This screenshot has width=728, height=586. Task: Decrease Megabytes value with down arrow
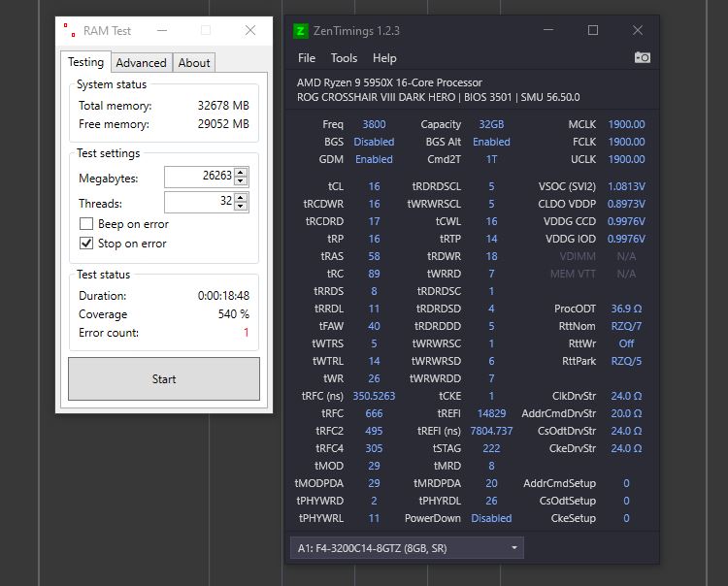click(x=241, y=181)
